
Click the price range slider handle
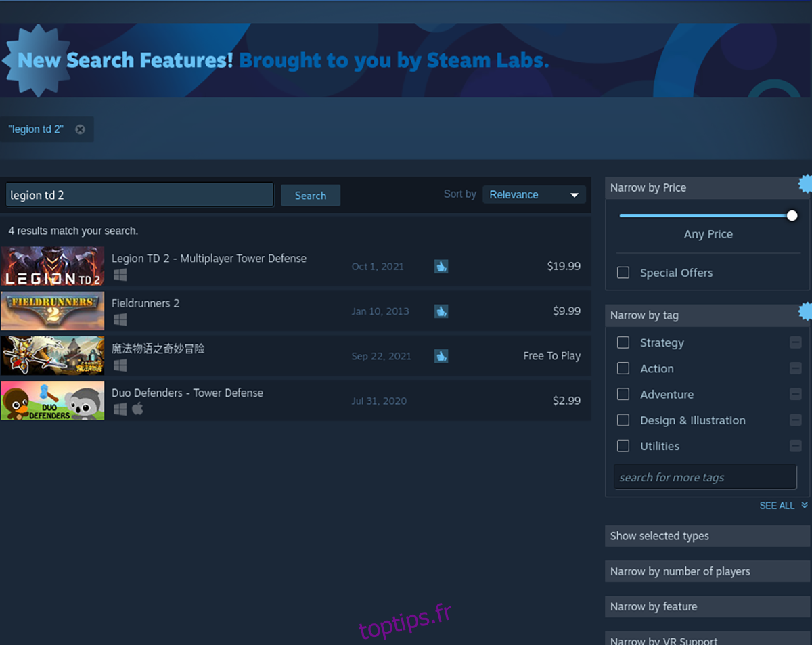792,216
